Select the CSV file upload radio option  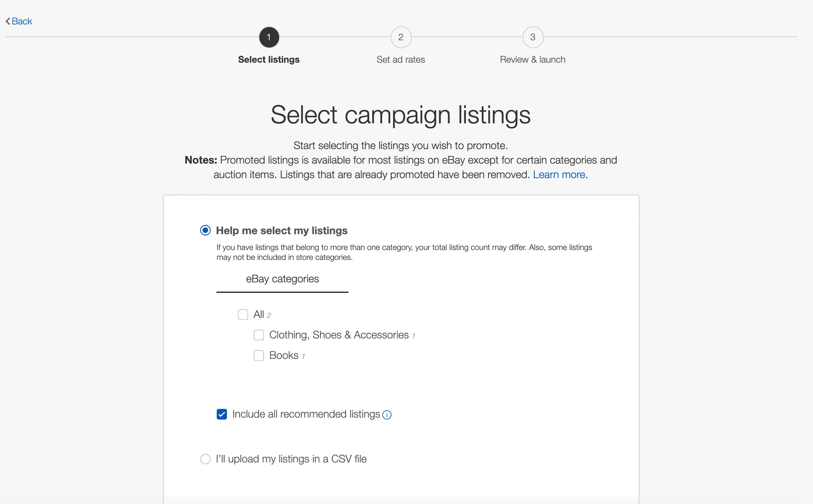tap(205, 459)
